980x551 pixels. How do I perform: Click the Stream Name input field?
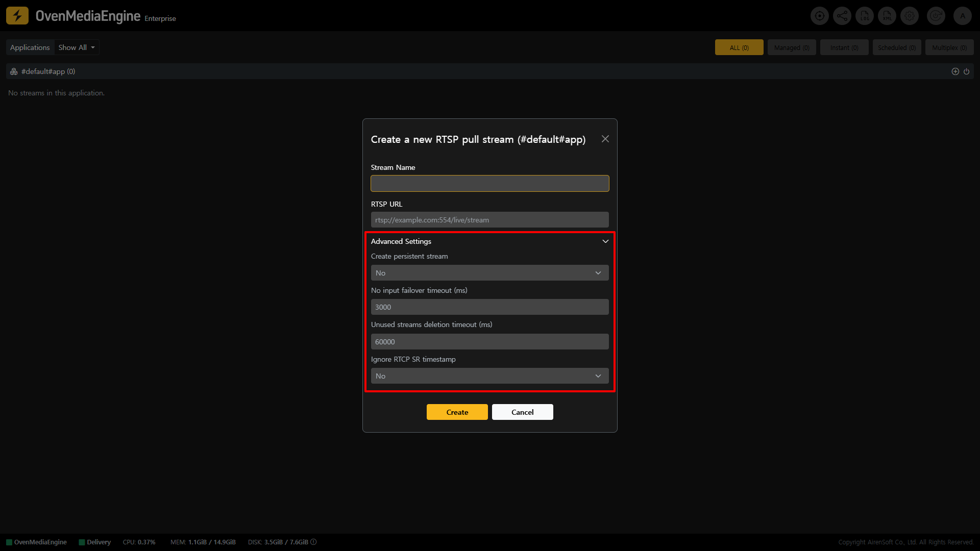[489, 184]
